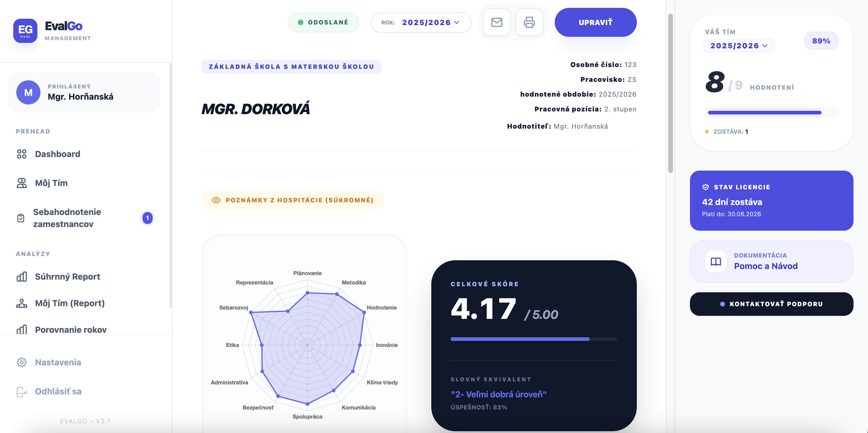Click the EvalGo EG logo icon
868x433 pixels.
[25, 31]
